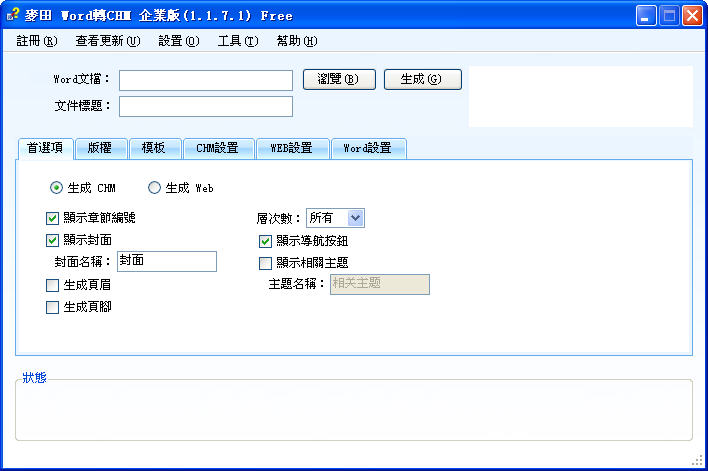708x471 pixels.
Task: Click the resize grip at window corner
Action: tap(698, 461)
